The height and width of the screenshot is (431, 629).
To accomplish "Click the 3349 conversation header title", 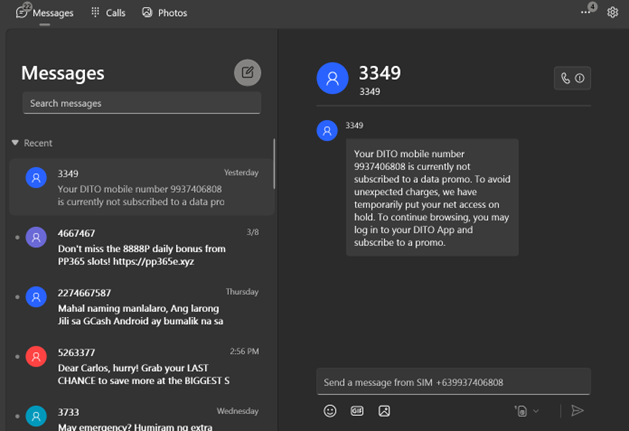I will [x=379, y=73].
